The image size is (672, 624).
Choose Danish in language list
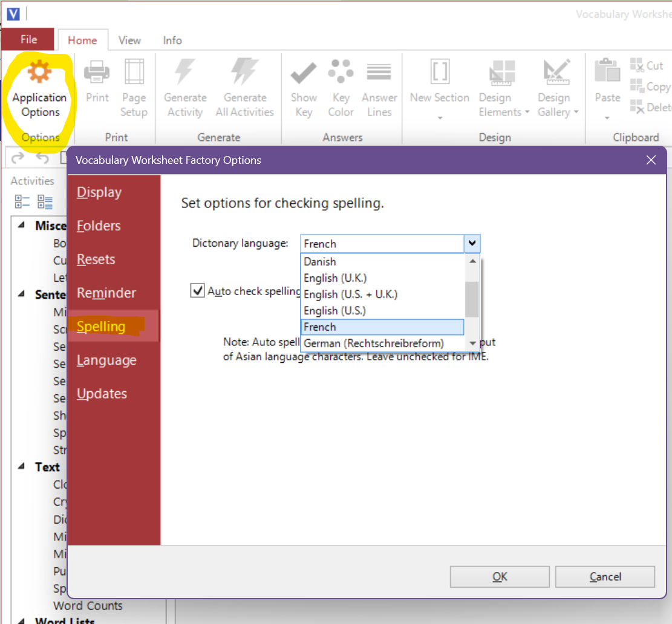tap(382, 262)
